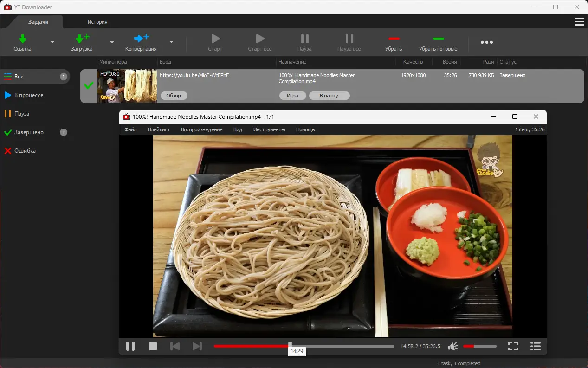This screenshot has width=588, height=368.
Task: Enter fullscreen in the video player
Action: tap(513, 346)
